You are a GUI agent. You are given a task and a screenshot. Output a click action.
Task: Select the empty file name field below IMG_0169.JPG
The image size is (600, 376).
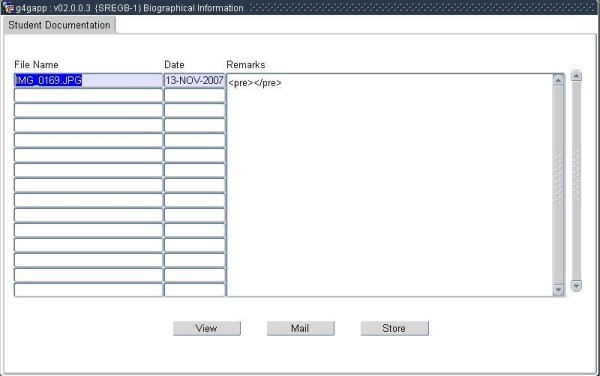click(x=88, y=95)
